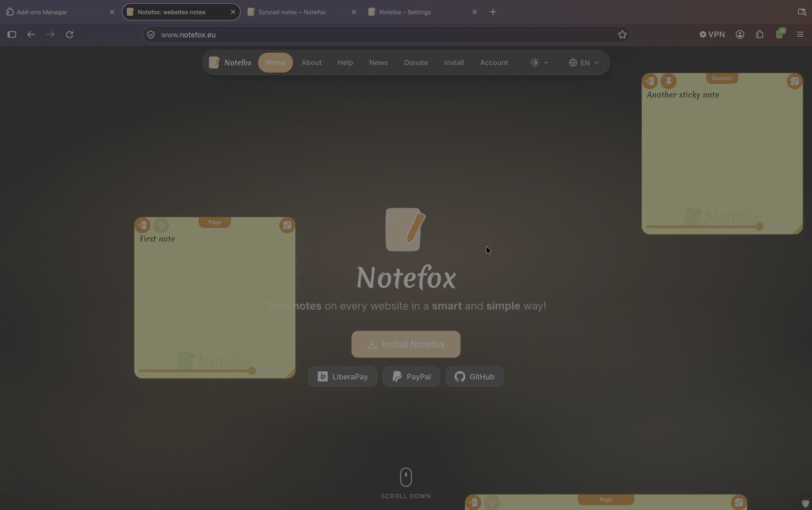Open the About page
This screenshot has width=812, height=510.
pyautogui.click(x=311, y=63)
